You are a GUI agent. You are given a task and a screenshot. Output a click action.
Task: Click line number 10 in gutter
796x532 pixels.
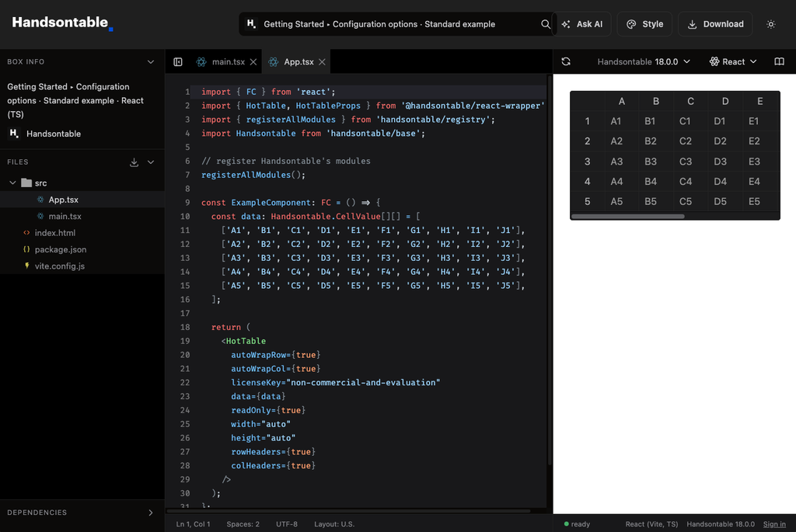coord(185,217)
